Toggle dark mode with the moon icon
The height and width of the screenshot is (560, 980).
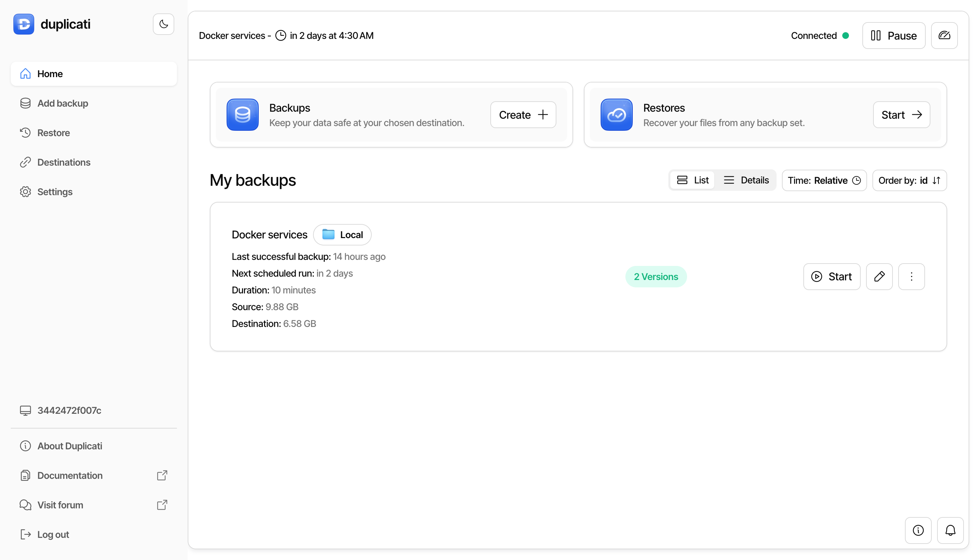163,24
